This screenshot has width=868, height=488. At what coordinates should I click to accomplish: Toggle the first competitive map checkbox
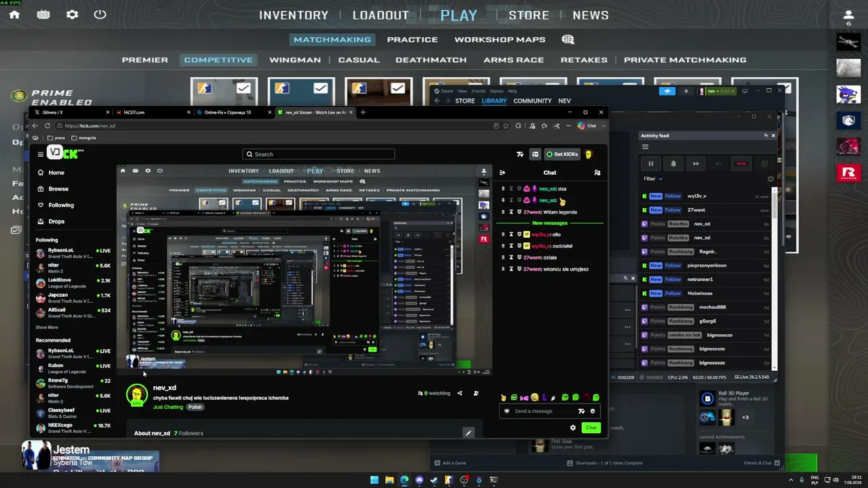(243, 88)
